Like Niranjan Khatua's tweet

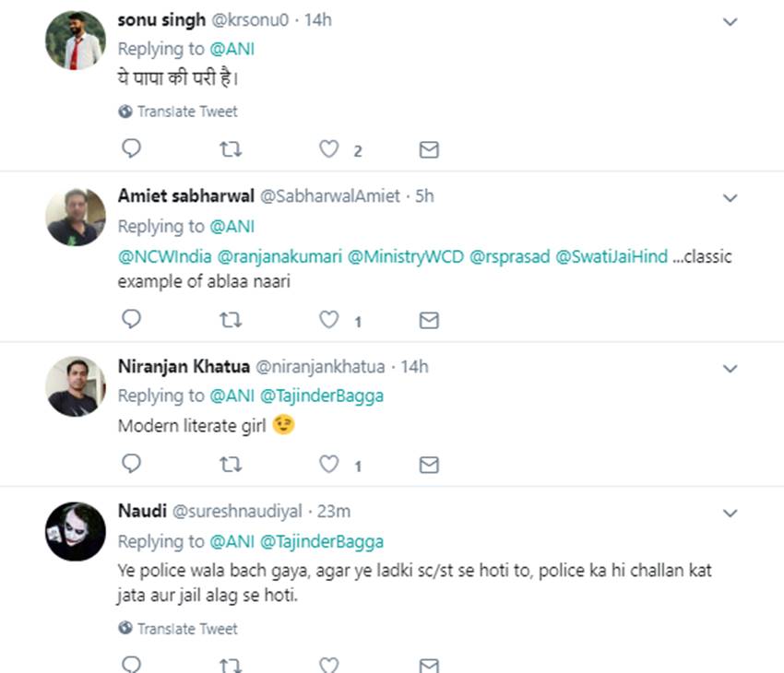pos(328,465)
